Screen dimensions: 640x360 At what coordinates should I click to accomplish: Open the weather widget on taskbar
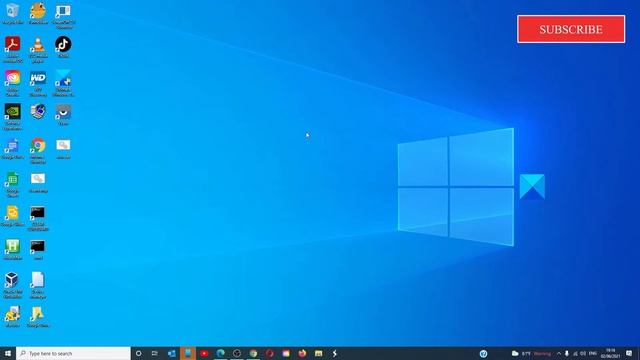tap(531, 353)
